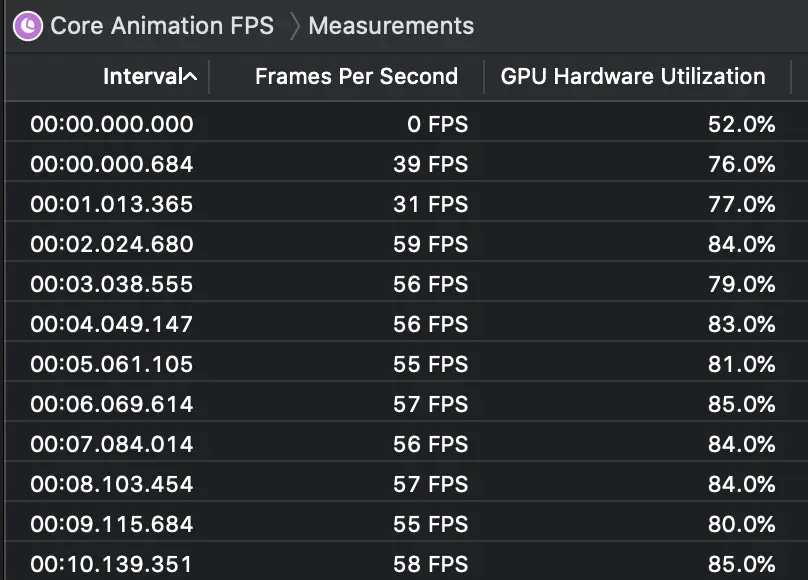Viewport: 808px width, 580px height.
Task: Click the 84.0% utilization at 00:07.084.014
Action: [x=742, y=444]
